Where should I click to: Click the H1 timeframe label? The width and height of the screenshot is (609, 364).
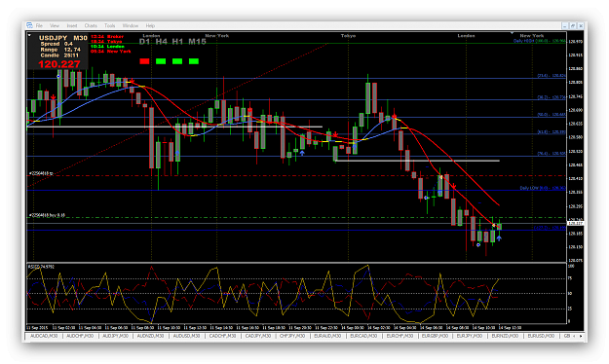[x=177, y=42]
